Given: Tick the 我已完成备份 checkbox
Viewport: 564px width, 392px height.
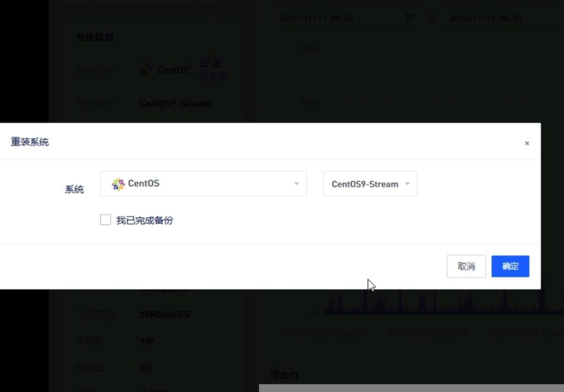Looking at the screenshot, I should tap(105, 220).
